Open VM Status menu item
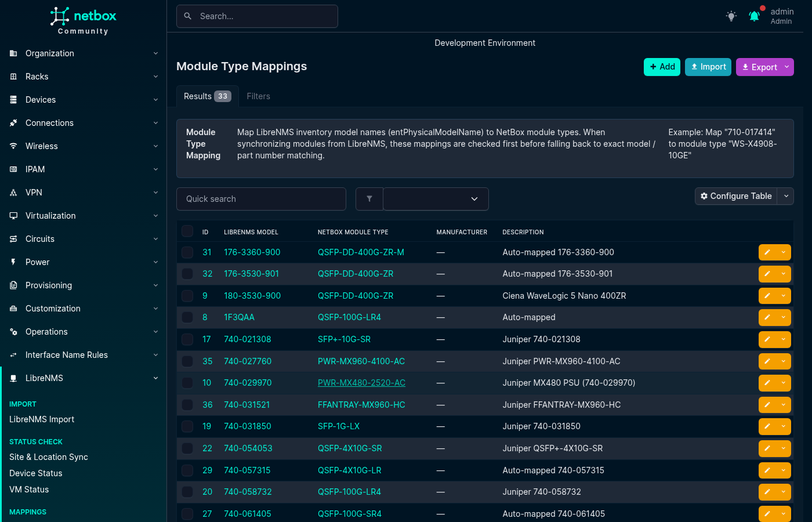Image resolution: width=812 pixels, height=522 pixels. [29, 490]
